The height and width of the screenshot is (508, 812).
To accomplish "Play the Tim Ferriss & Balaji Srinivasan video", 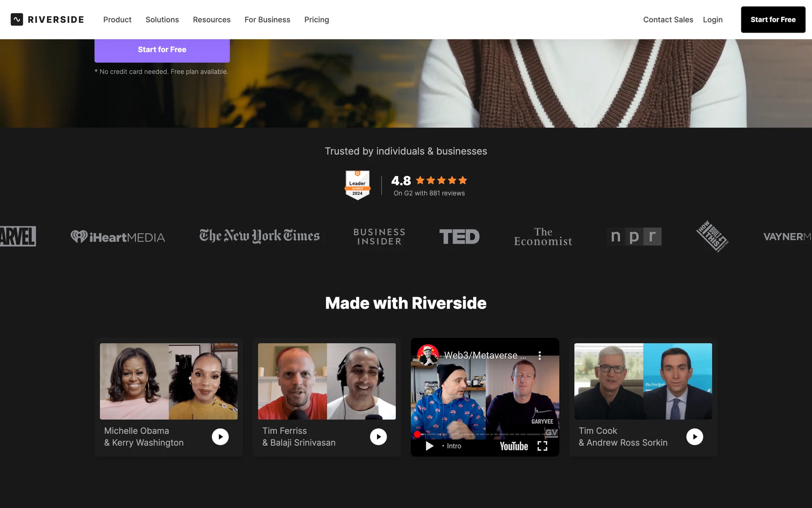I will (378, 436).
